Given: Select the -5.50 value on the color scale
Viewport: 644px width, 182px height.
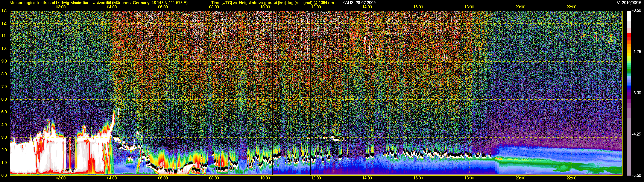Looking at the screenshot, I should tap(636, 175).
